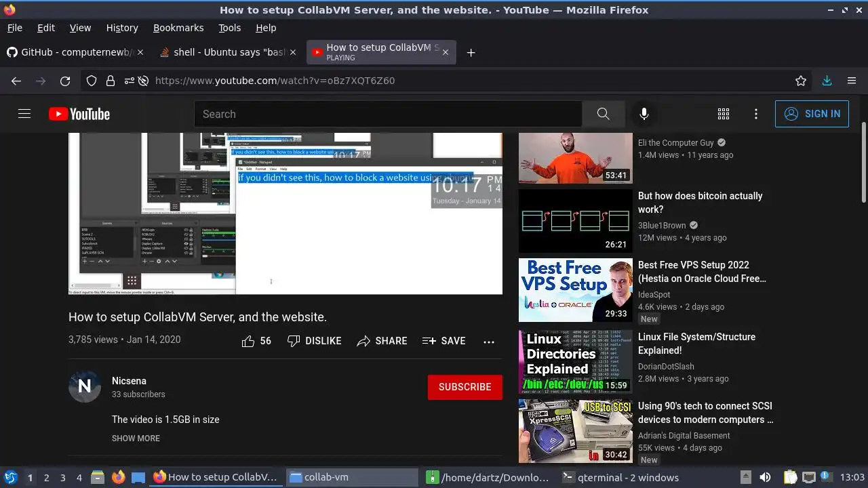Image resolution: width=868 pixels, height=488 pixels.
Task: Close the GitHub computernewb tab
Action: click(x=140, y=52)
